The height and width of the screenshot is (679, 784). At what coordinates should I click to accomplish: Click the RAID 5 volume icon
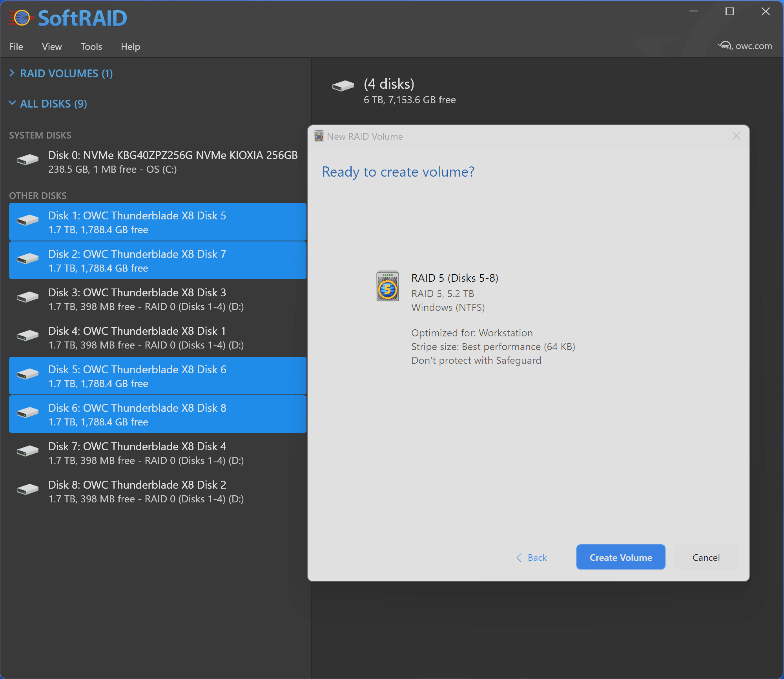click(x=387, y=286)
